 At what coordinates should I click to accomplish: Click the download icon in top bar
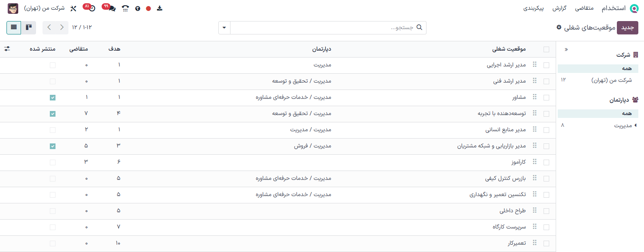[160, 9]
